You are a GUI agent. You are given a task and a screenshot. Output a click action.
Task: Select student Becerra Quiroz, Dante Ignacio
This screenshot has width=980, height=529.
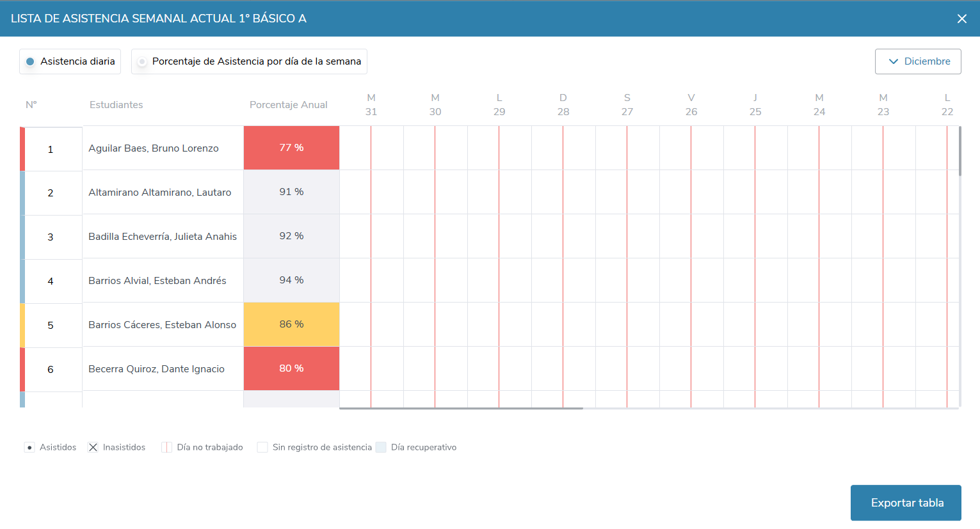click(157, 369)
